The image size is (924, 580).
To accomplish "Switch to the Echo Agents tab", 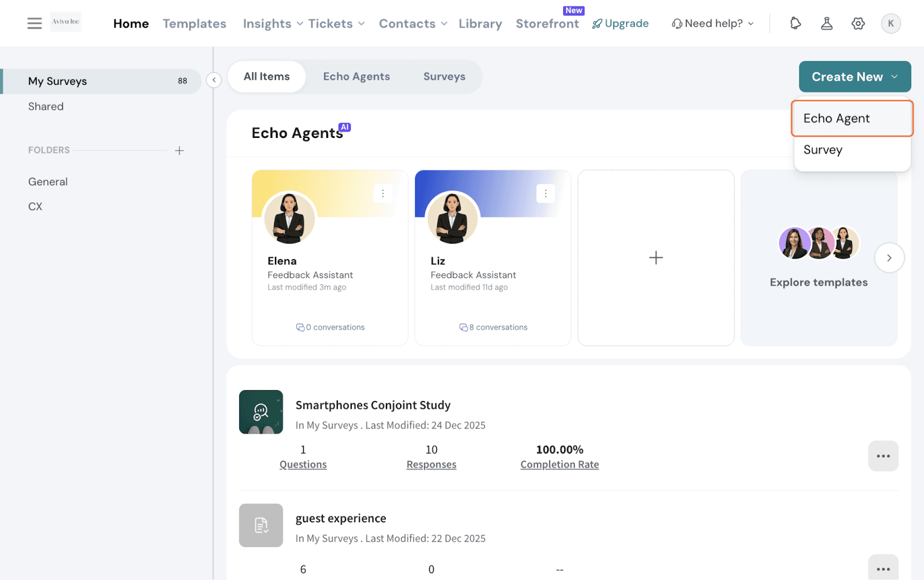I will tap(356, 77).
